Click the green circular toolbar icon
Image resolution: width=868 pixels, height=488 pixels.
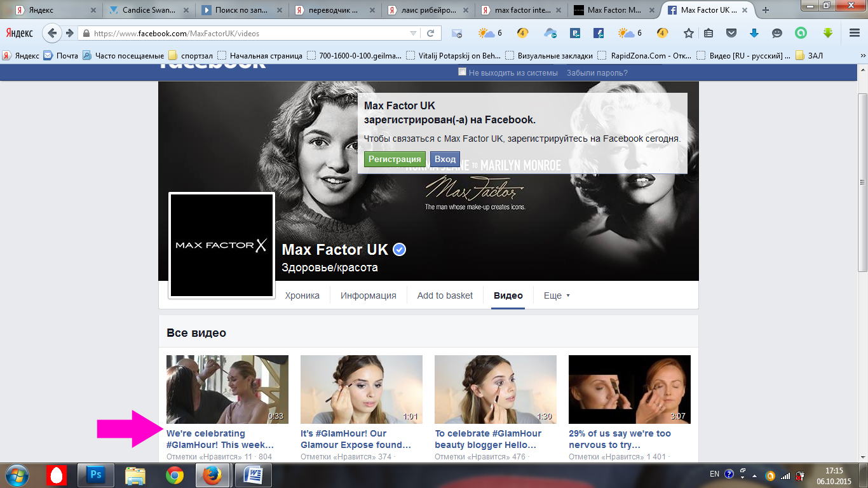pyautogui.click(x=801, y=33)
